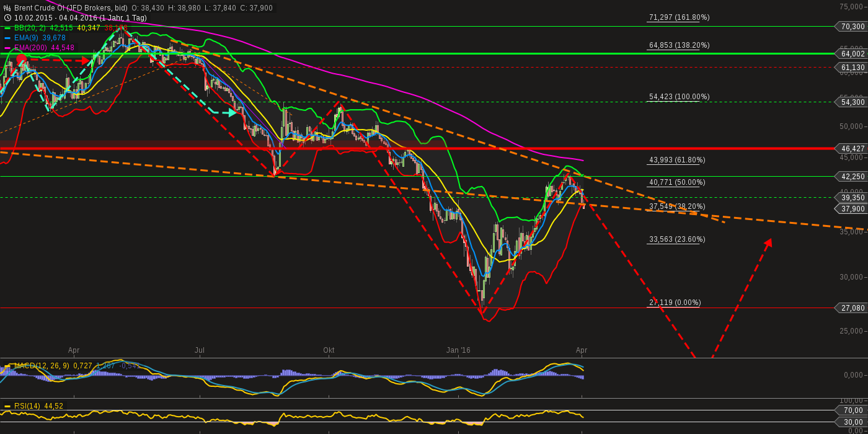Click the 42,250 price tag on axis
The image size is (868, 434).
tap(851, 177)
